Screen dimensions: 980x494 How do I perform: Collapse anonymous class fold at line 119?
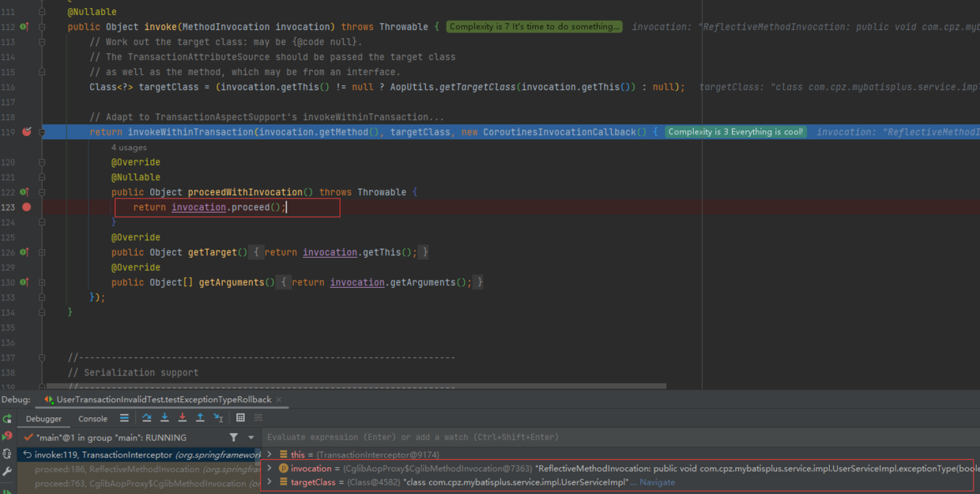pos(42,132)
